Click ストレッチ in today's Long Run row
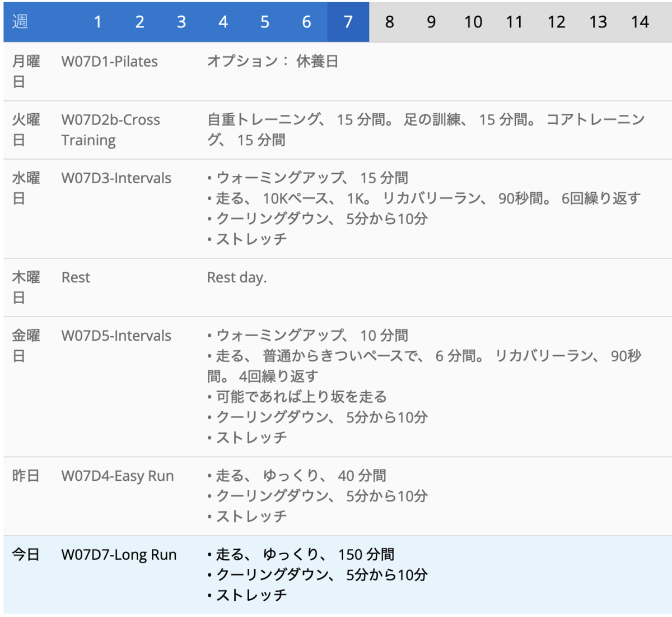Screen dimensions: 672x617 [x=247, y=595]
